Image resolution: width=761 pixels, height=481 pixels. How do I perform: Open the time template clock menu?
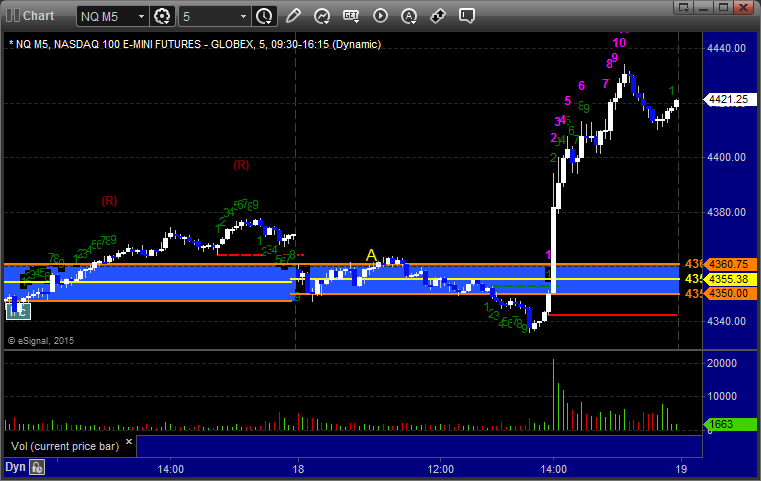point(265,16)
